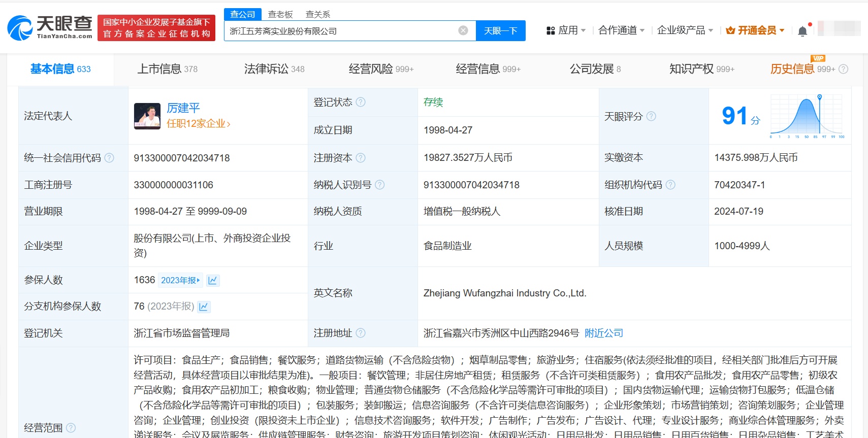Click the 天眼评分 score distribution chart
Image resolution: width=868 pixels, height=438 pixels.
click(807, 116)
